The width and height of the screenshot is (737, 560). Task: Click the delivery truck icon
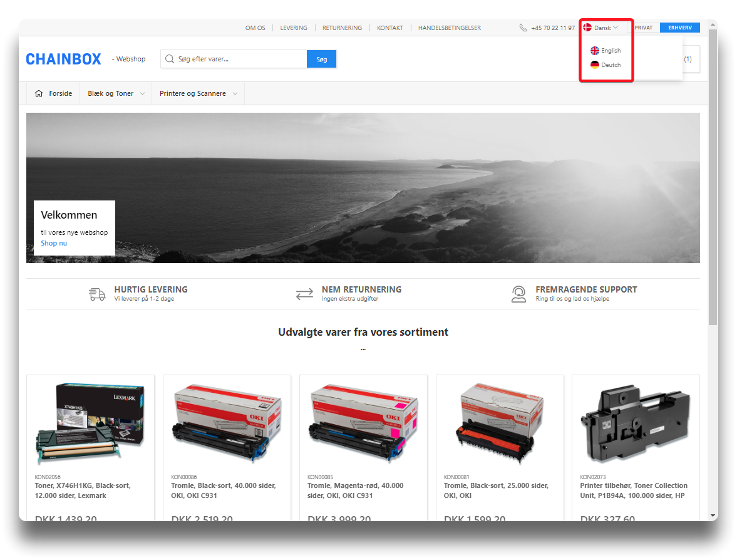(x=97, y=294)
